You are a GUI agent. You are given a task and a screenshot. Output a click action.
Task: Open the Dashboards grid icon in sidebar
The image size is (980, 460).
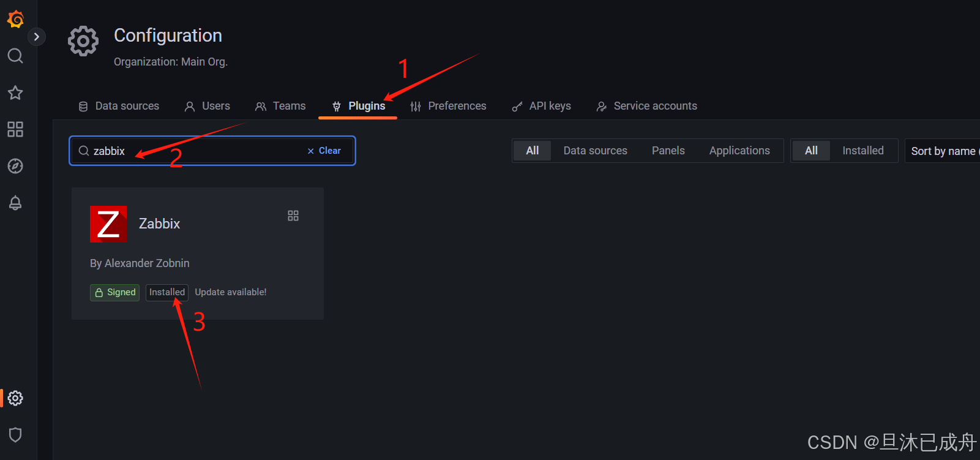point(15,129)
